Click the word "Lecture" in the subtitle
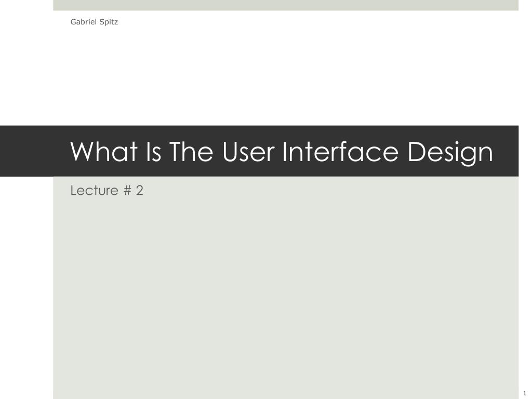Screen dimensions: 532x399 [95, 190]
